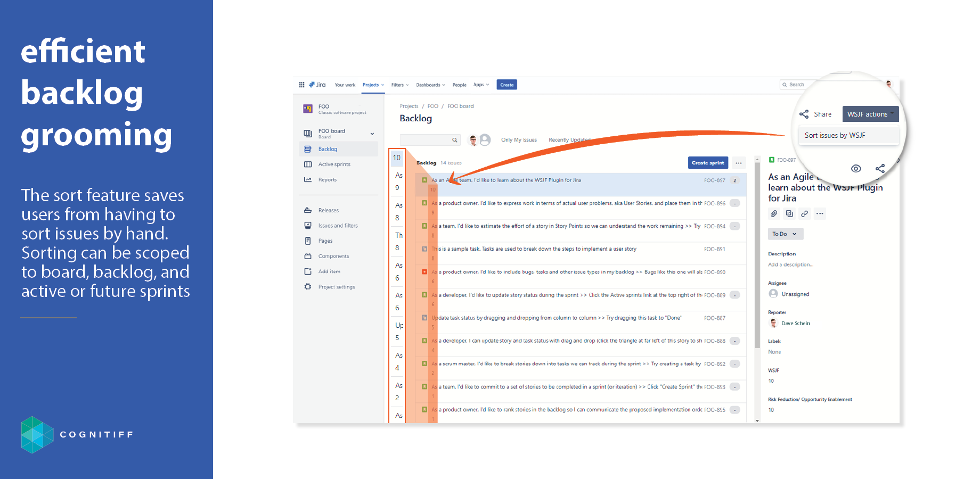Click the Create sprint button
The height and width of the screenshot is (479, 980).
(x=708, y=163)
